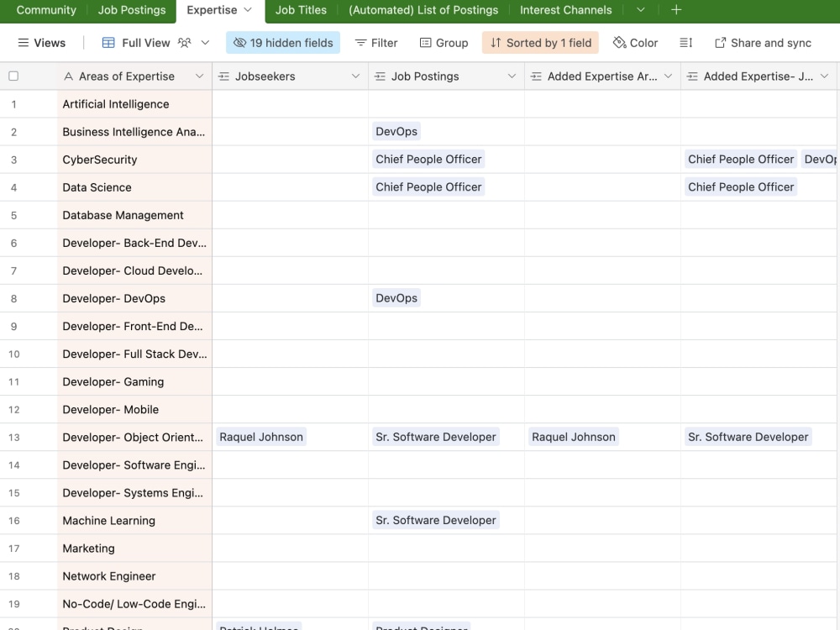The height and width of the screenshot is (630, 840).
Task: Click the Sr. Software Developer record in Machine Learning row
Action: (435, 520)
